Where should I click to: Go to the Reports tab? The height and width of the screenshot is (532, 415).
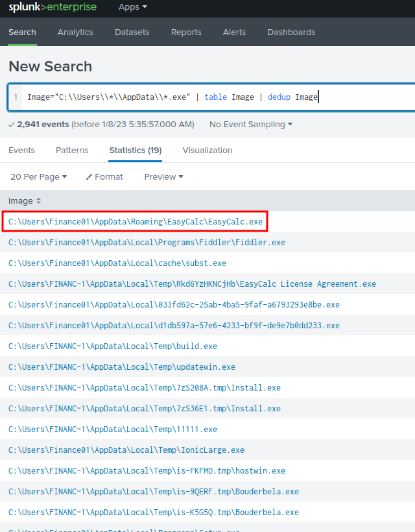[x=186, y=32]
